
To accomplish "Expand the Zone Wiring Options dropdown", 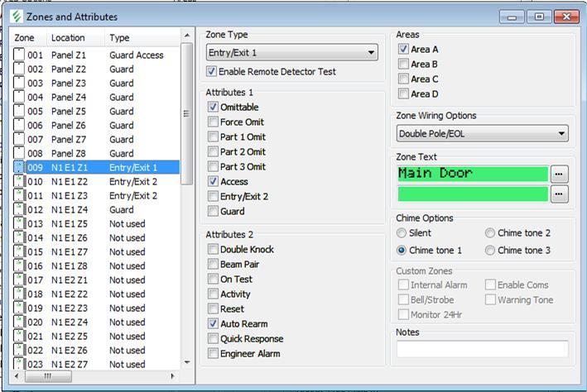I will (482, 133).
